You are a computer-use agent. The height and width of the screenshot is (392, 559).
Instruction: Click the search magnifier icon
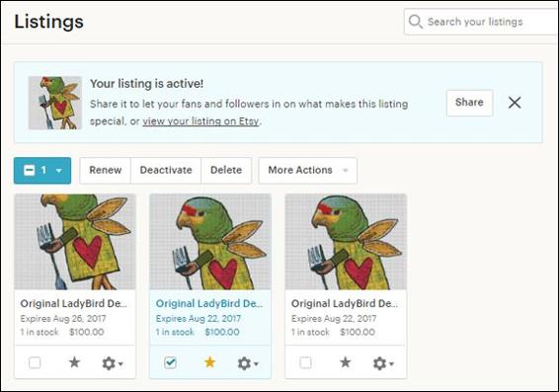(416, 22)
